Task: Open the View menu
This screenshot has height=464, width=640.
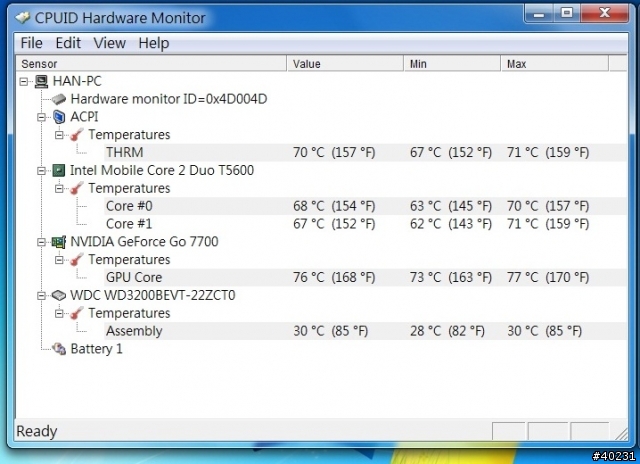Action: point(109,43)
